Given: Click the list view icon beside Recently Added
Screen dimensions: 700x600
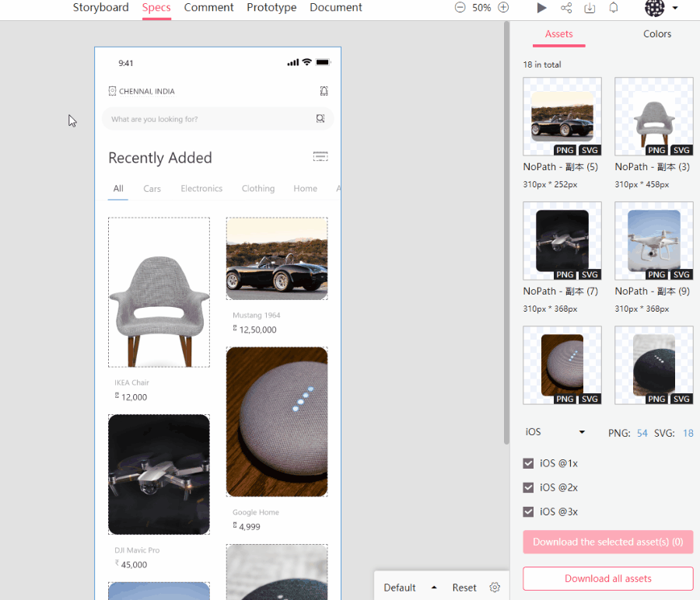Looking at the screenshot, I should (320, 156).
